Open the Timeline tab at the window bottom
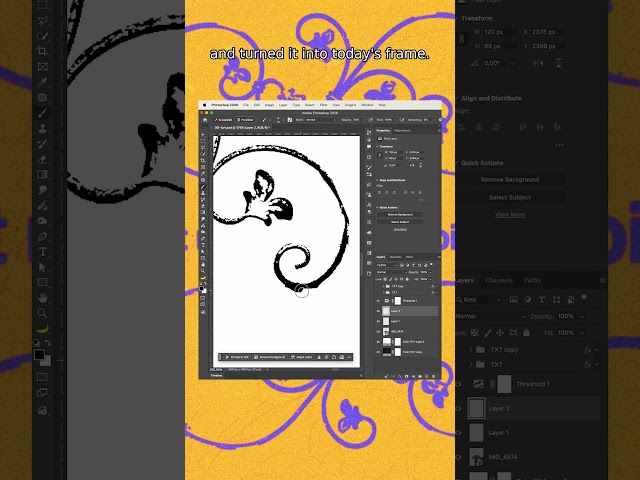This screenshot has height=480, width=640. click(x=216, y=376)
